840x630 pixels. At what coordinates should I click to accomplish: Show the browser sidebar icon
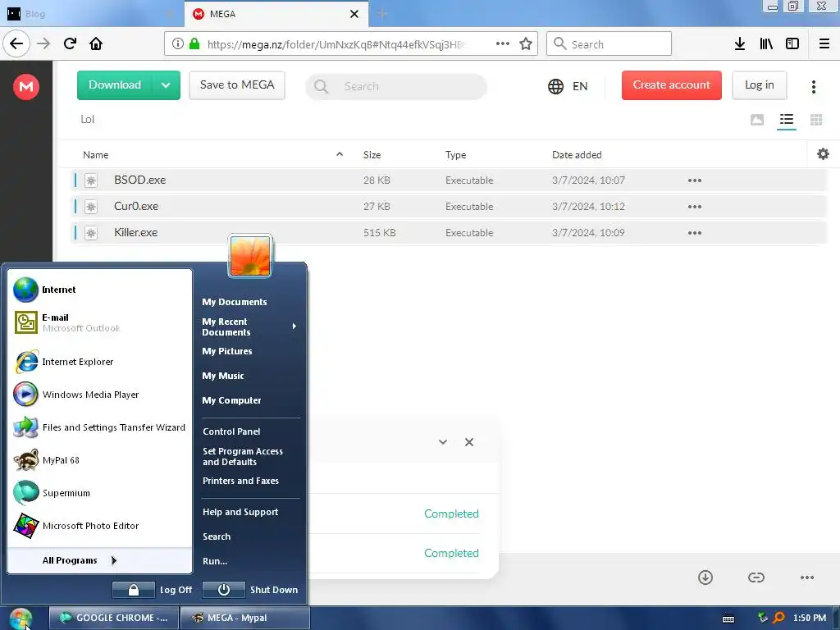[x=792, y=44]
